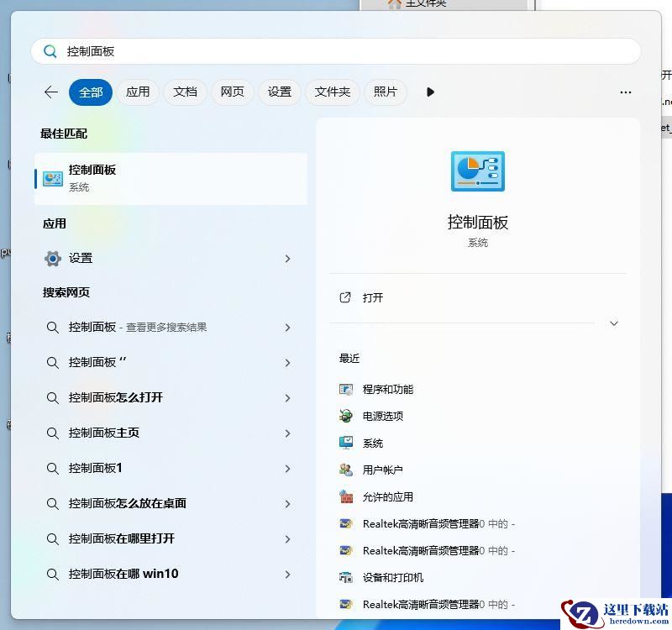This screenshot has height=630, width=672.
Task: Click the large 控制面板 icon in preview
Action: (477, 172)
